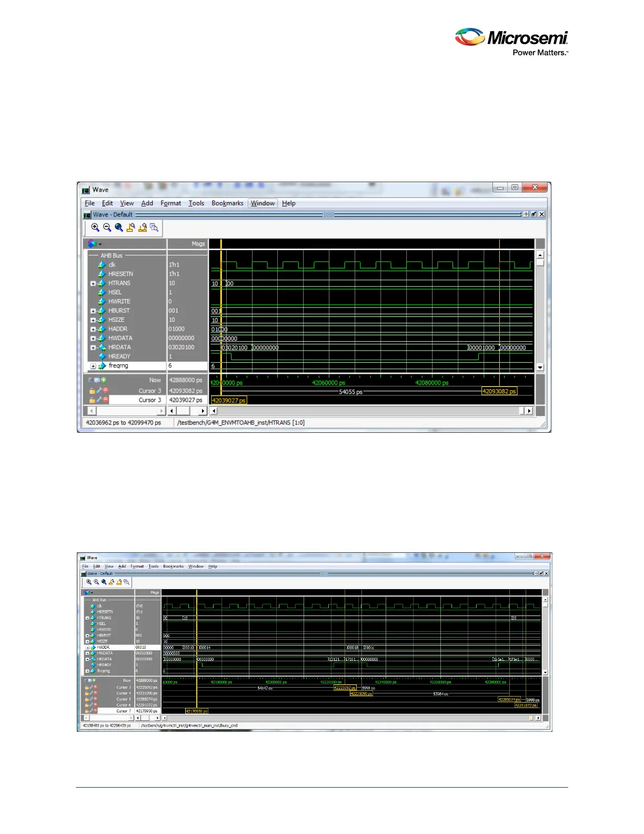Expand the HADDR bus in lower window
644x834 pixels.
(x=87, y=647)
